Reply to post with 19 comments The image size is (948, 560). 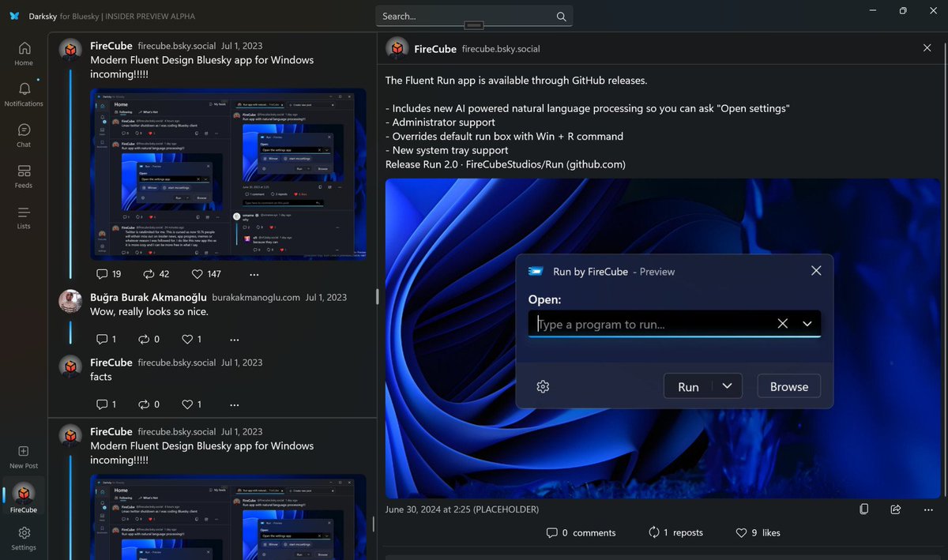point(108,274)
